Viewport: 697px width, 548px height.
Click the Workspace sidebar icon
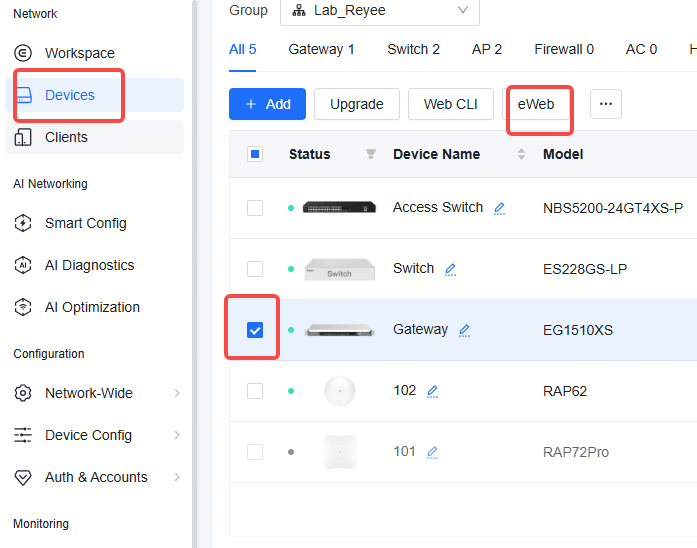point(23,53)
